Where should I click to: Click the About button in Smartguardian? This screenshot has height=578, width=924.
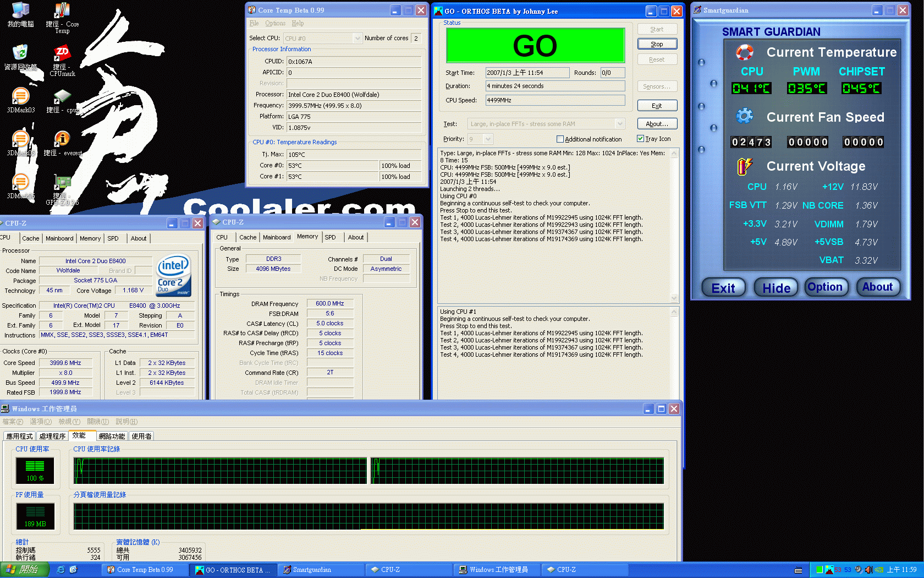tap(878, 287)
